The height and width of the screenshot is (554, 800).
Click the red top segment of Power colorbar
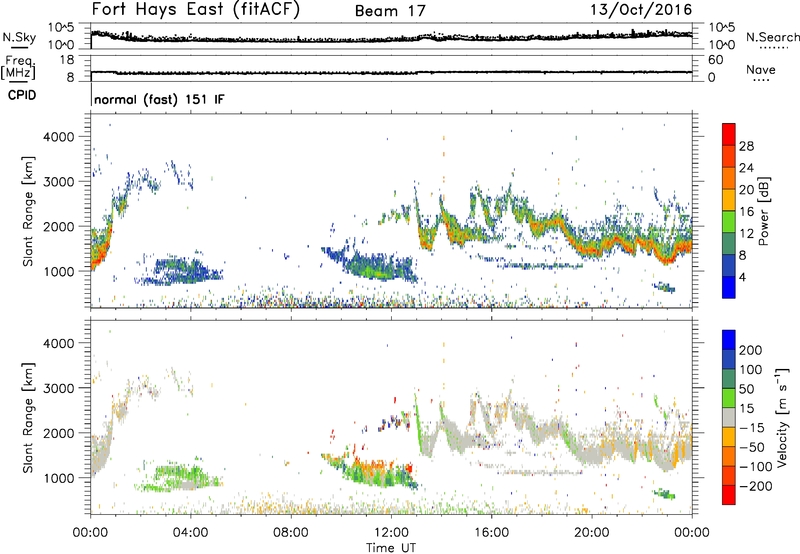click(x=729, y=134)
